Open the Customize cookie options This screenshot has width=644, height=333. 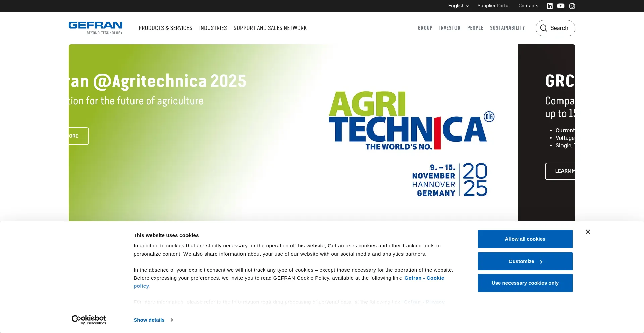pos(525,261)
